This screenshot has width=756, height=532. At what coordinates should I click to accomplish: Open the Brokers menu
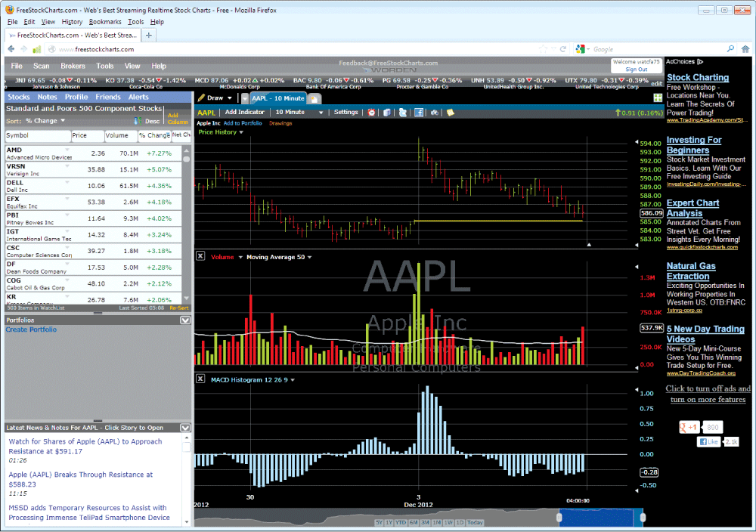[x=73, y=66]
